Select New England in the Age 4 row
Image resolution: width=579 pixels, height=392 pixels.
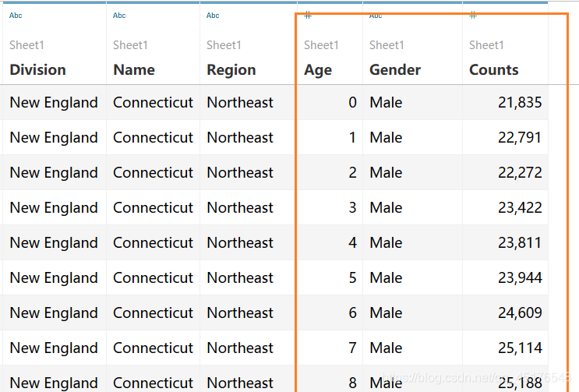(x=54, y=243)
